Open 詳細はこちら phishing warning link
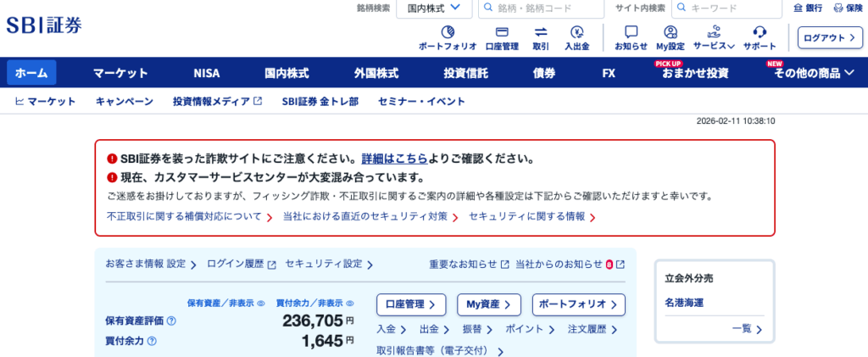 [393, 159]
